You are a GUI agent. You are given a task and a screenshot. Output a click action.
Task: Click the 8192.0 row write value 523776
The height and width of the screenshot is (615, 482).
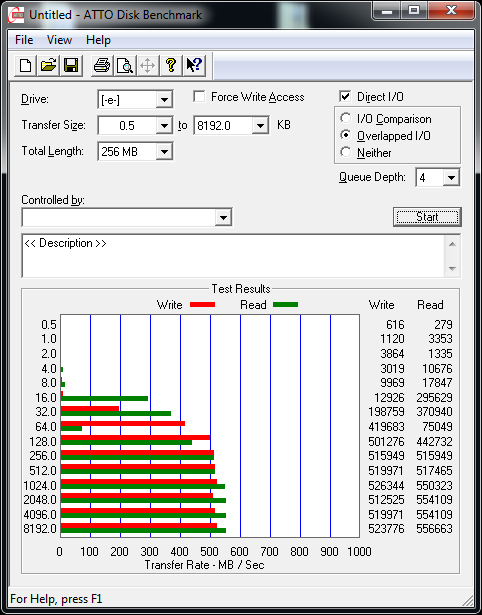click(x=386, y=529)
